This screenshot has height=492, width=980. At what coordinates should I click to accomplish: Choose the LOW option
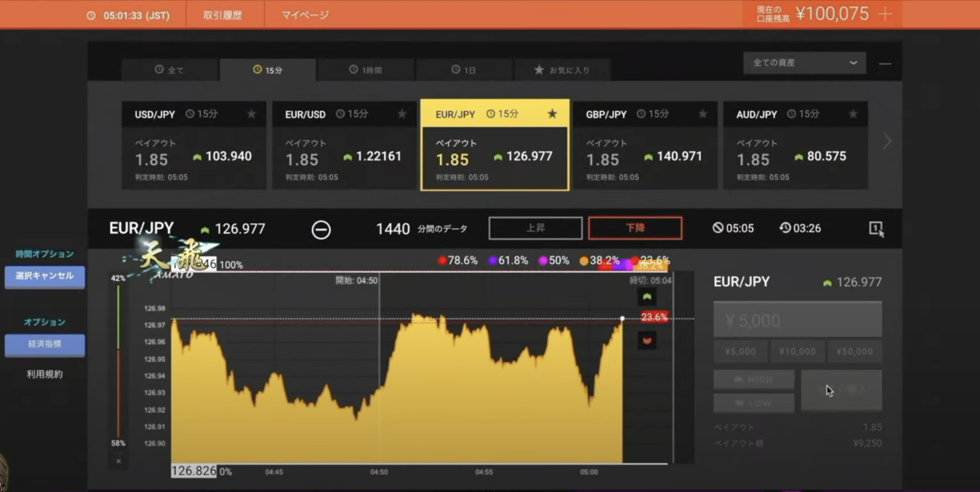tap(754, 403)
